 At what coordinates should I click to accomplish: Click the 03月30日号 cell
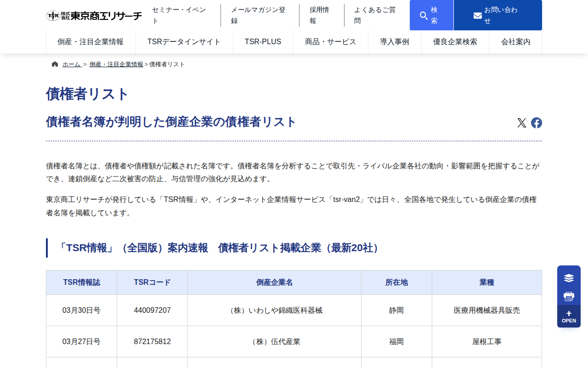click(82, 310)
